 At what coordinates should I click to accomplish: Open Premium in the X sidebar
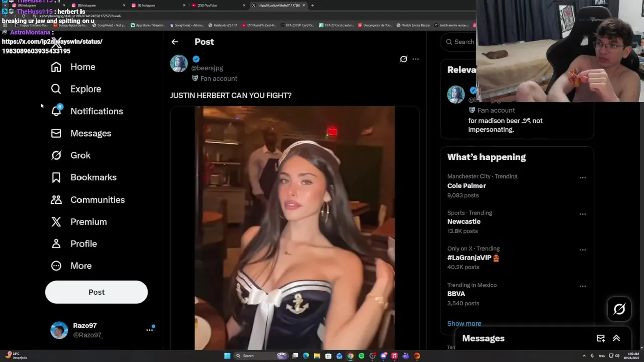pyautogui.click(x=79, y=222)
